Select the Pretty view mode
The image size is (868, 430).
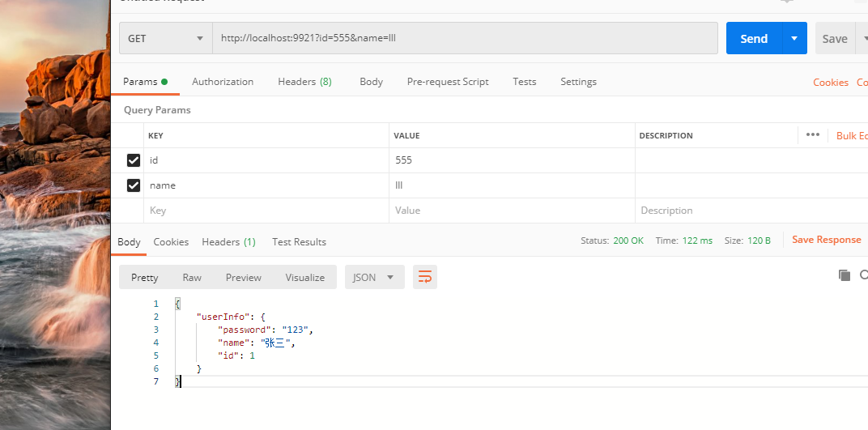point(144,277)
